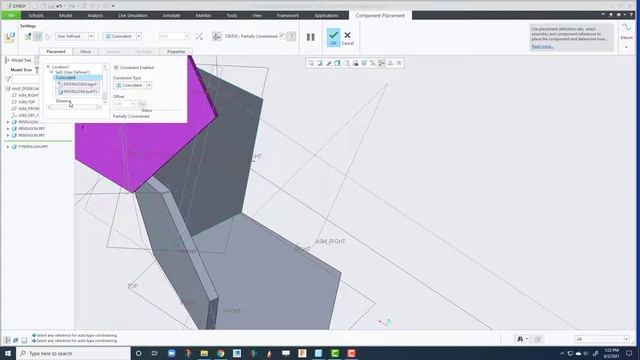Select the PENTAGON Surf reference row

78,92
